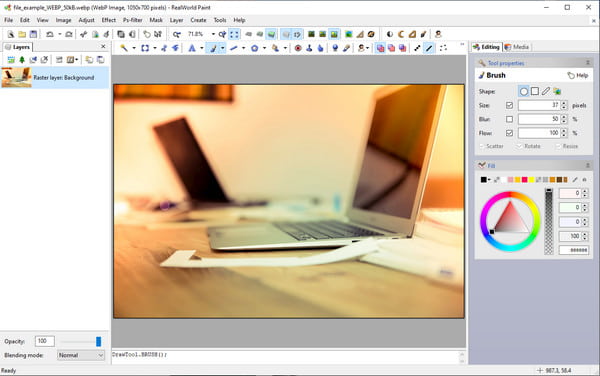Open the Mask menu
The height and width of the screenshot is (376, 600).
pos(156,20)
